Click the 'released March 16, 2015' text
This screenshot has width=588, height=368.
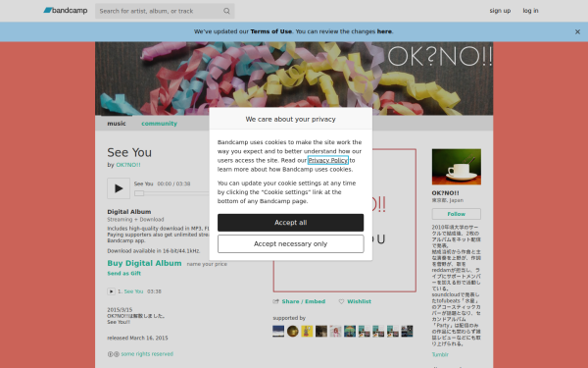point(137,338)
